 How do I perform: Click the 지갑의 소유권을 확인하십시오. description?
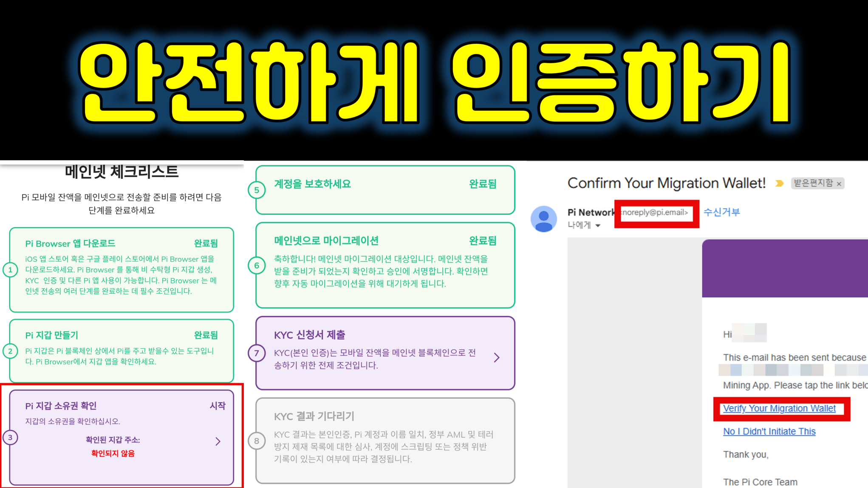click(x=73, y=421)
